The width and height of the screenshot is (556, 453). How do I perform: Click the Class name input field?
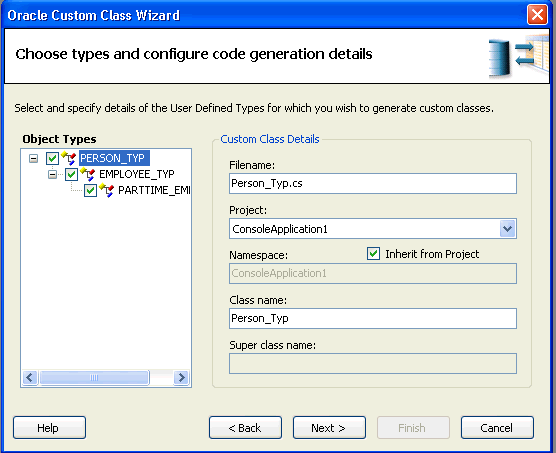pos(373,318)
